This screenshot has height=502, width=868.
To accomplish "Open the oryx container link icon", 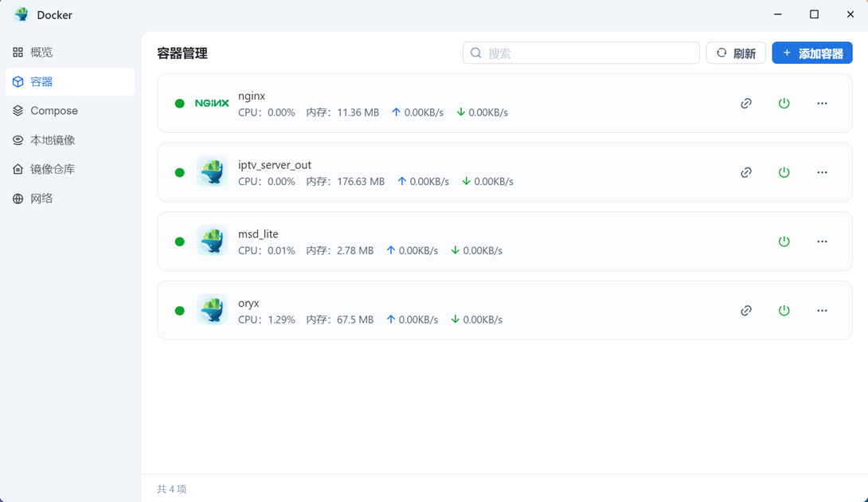I will pyautogui.click(x=746, y=310).
